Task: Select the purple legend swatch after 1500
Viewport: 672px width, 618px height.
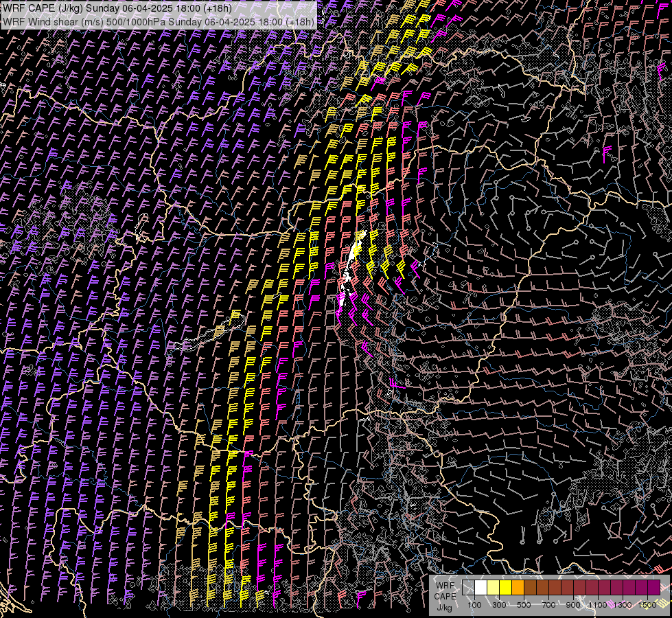Action: pos(654,588)
